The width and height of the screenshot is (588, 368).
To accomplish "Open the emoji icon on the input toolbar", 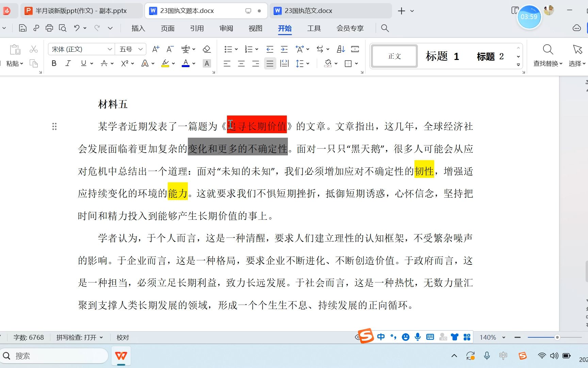I will pyautogui.click(x=405, y=337).
